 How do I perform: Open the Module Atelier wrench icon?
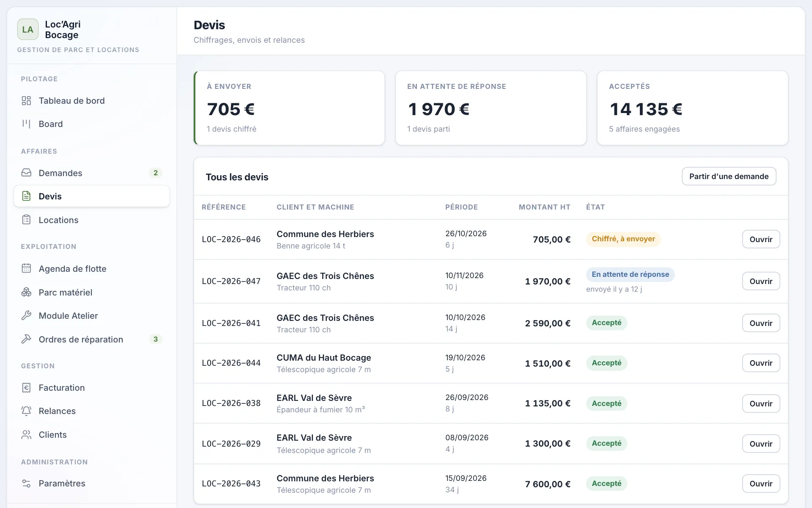click(x=26, y=315)
